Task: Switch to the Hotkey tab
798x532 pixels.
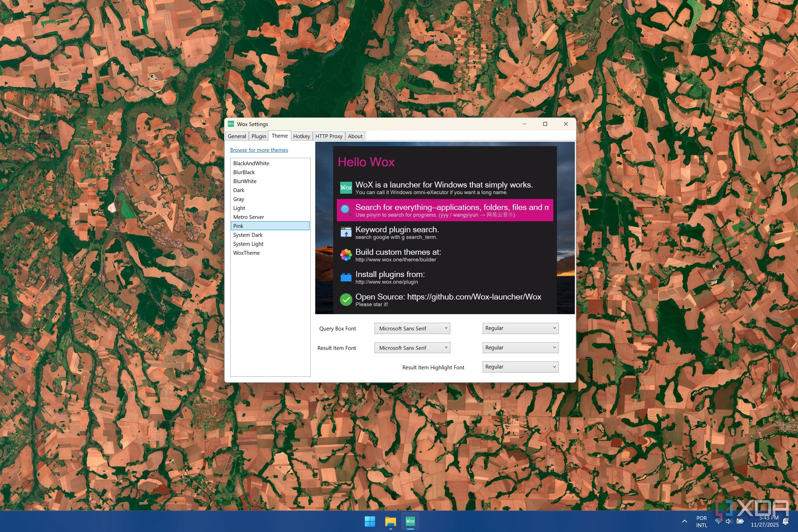Action: pyautogui.click(x=302, y=136)
